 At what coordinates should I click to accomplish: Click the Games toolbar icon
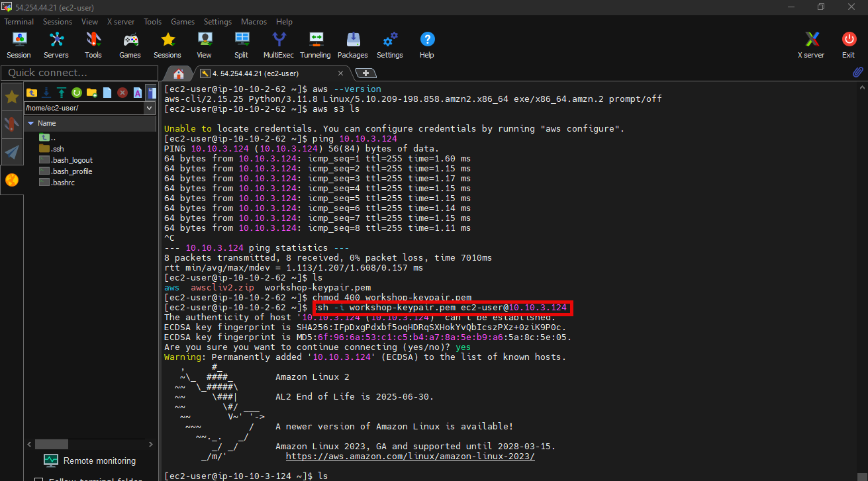[x=130, y=46]
